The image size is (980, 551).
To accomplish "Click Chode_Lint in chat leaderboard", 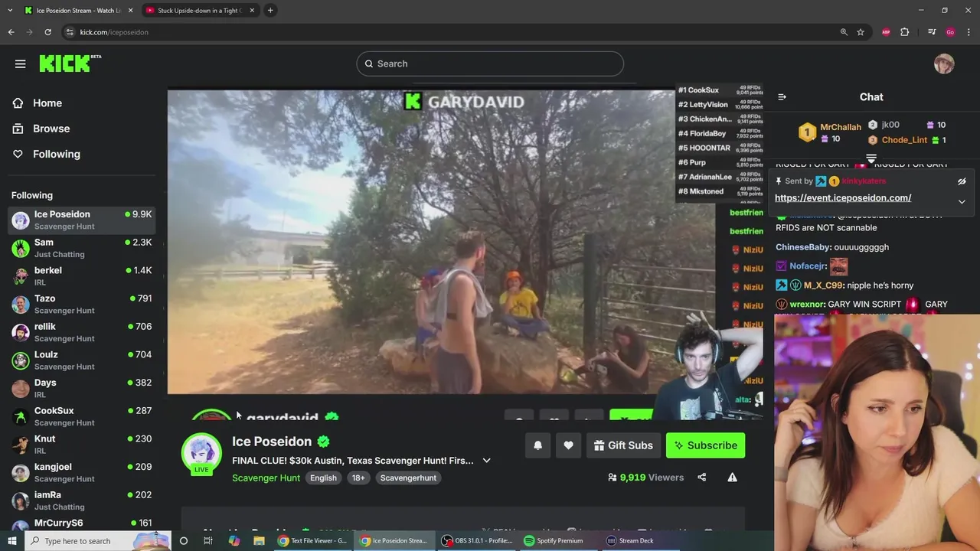I will pyautogui.click(x=904, y=140).
